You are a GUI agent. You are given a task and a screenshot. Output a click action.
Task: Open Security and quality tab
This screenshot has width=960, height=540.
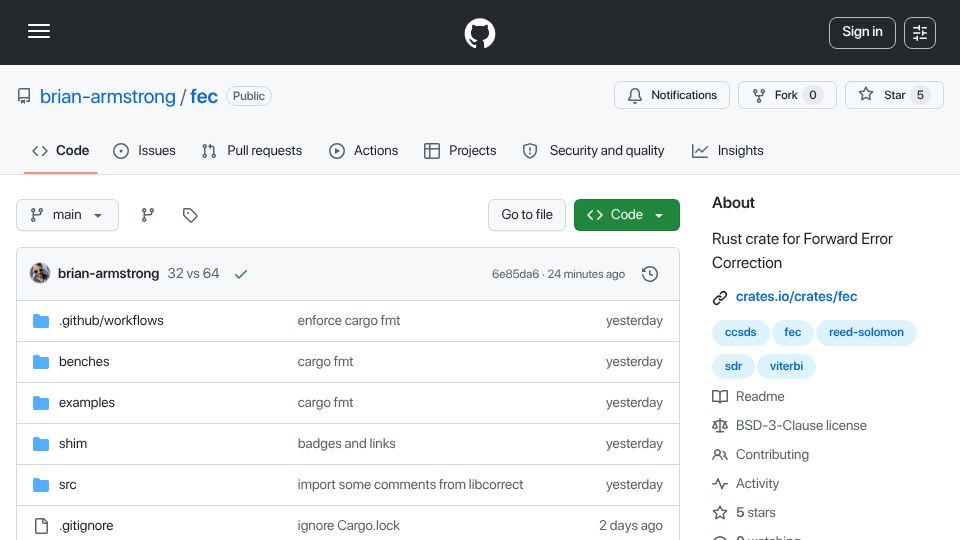(593, 151)
